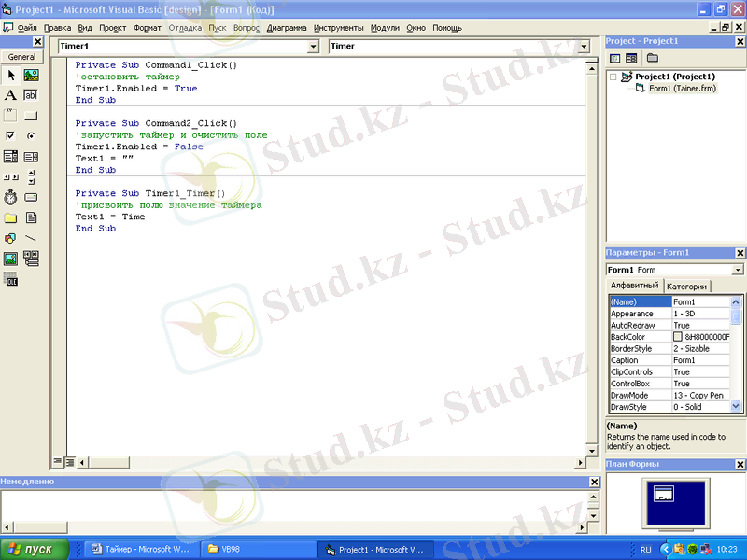Click the View Object icon in Project panel
This screenshot has height=560, width=747.
click(x=632, y=58)
